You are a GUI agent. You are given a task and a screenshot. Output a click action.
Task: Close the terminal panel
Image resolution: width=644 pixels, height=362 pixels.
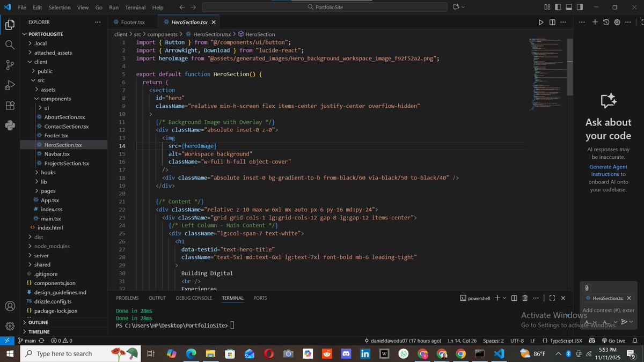tap(563, 298)
